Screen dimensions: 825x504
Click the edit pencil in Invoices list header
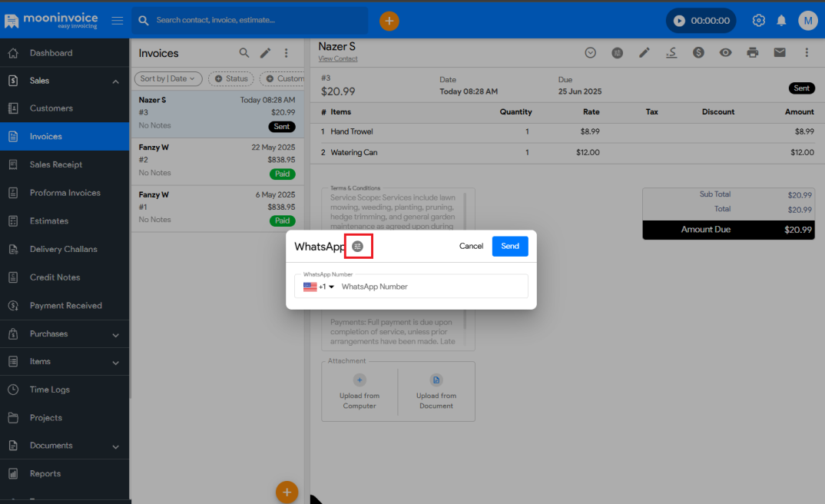(x=265, y=52)
